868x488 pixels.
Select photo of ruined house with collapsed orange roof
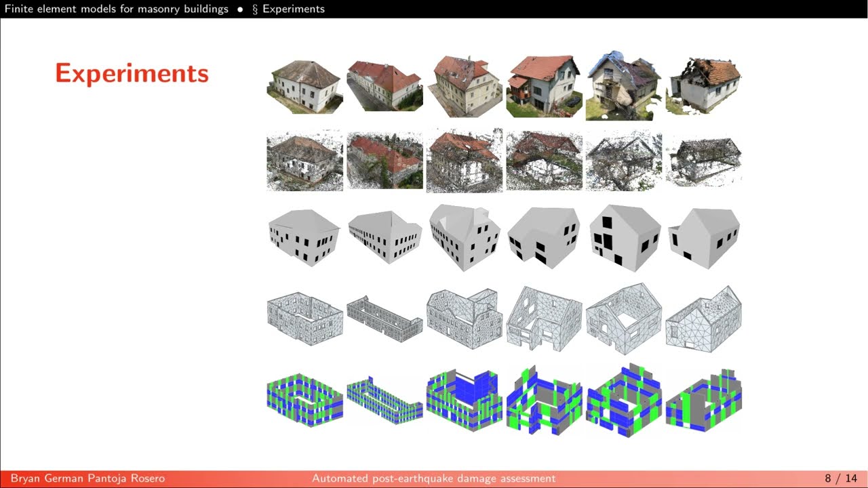pos(704,85)
